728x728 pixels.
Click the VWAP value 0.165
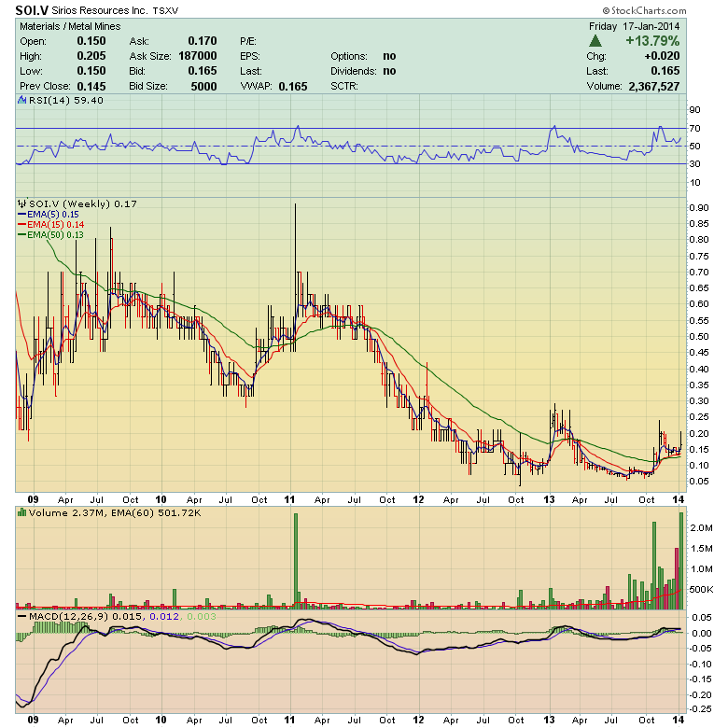click(x=293, y=87)
